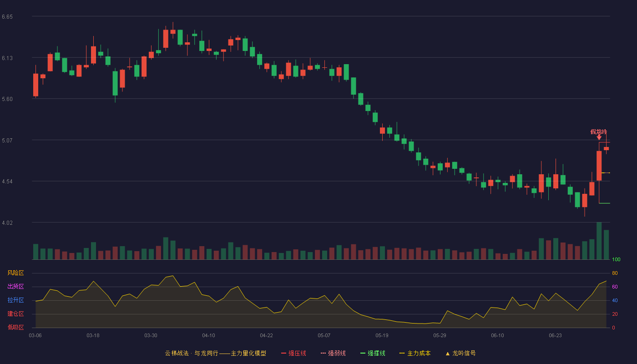Image resolution: width=637 pixels, height=364 pixels.
Task: Toggle the 强撑线 legend series
Action: click(373, 353)
